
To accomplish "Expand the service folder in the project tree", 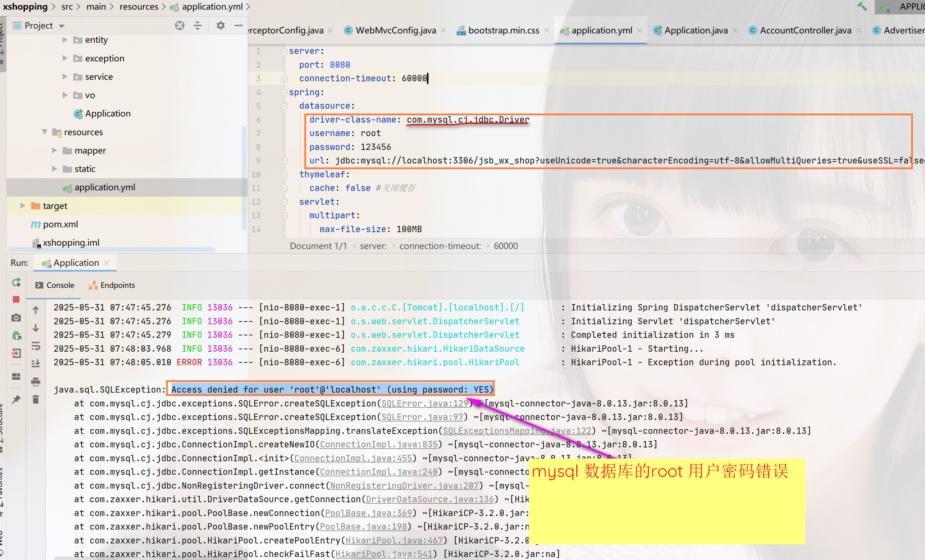I will tap(65, 77).
